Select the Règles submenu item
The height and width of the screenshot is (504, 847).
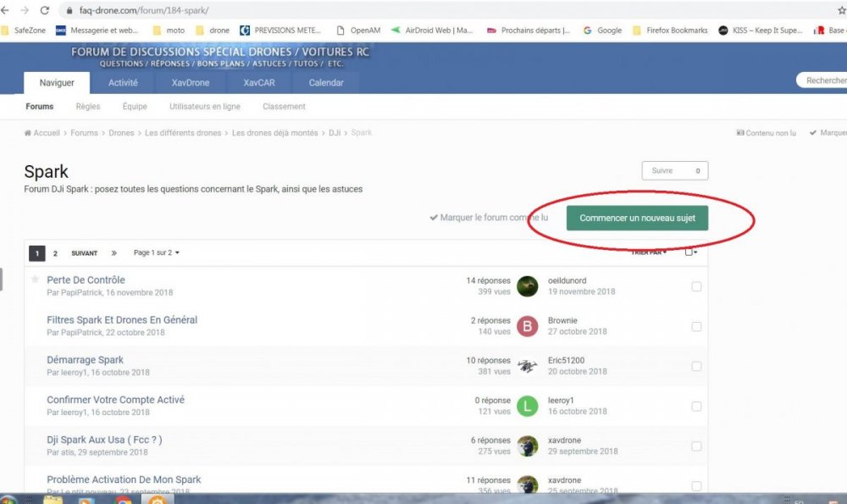(x=88, y=107)
